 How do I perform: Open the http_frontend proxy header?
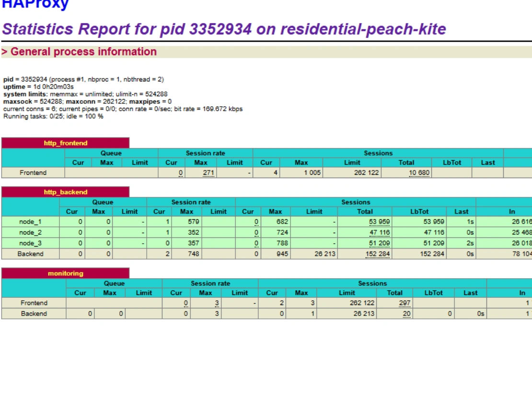pos(66,143)
